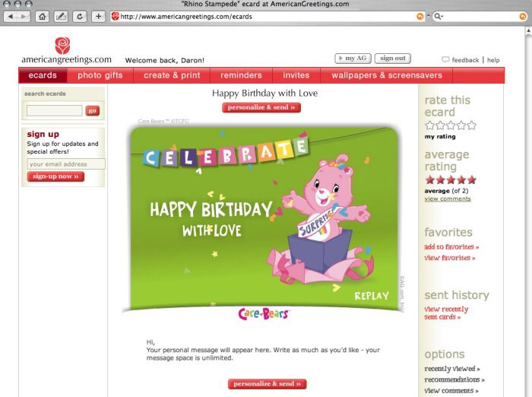Click view favorites link
The width and height of the screenshot is (532, 397).
pos(450,258)
